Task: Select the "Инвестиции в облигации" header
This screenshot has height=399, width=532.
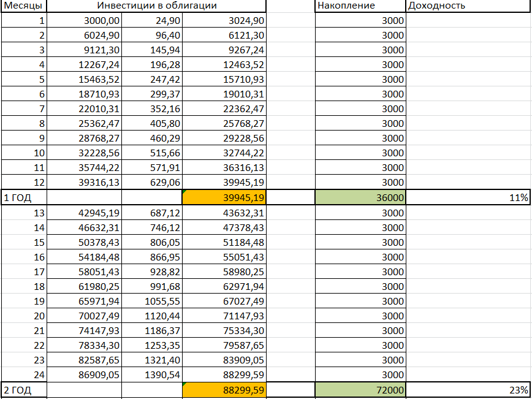Action: pos(157,6)
